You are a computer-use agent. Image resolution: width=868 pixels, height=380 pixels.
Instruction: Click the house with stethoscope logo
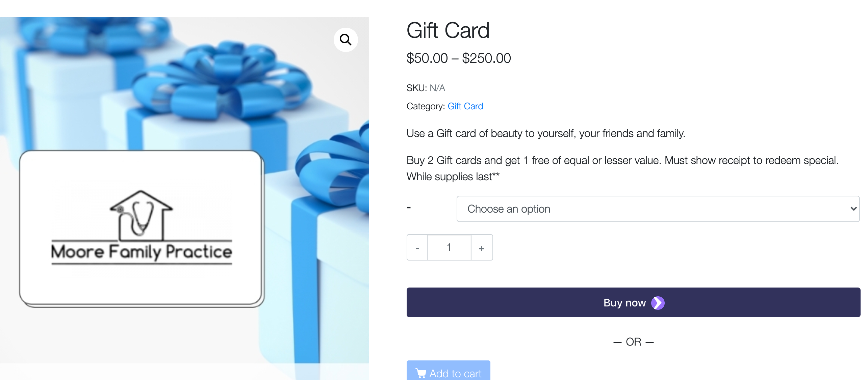(141, 215)
